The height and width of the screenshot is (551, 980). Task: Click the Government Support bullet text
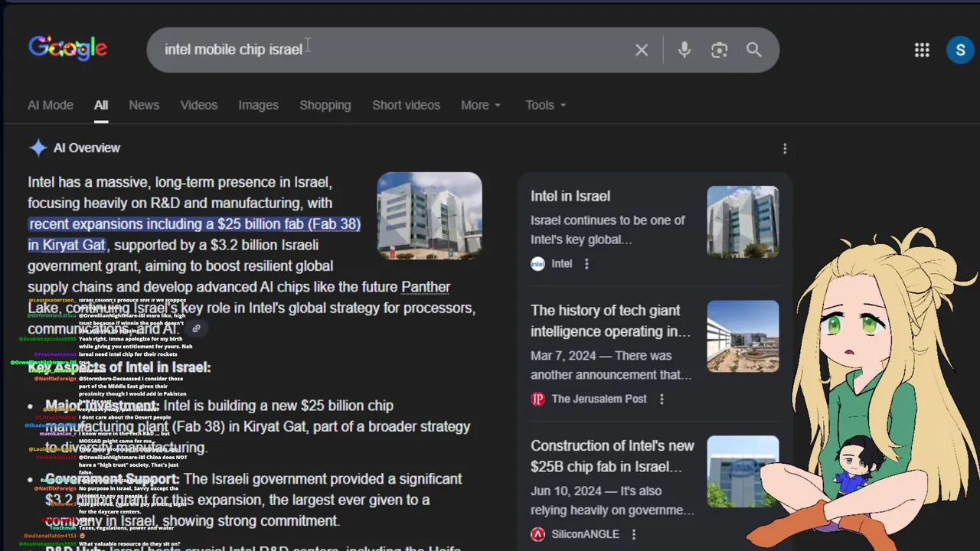click(x=253, y=500)
